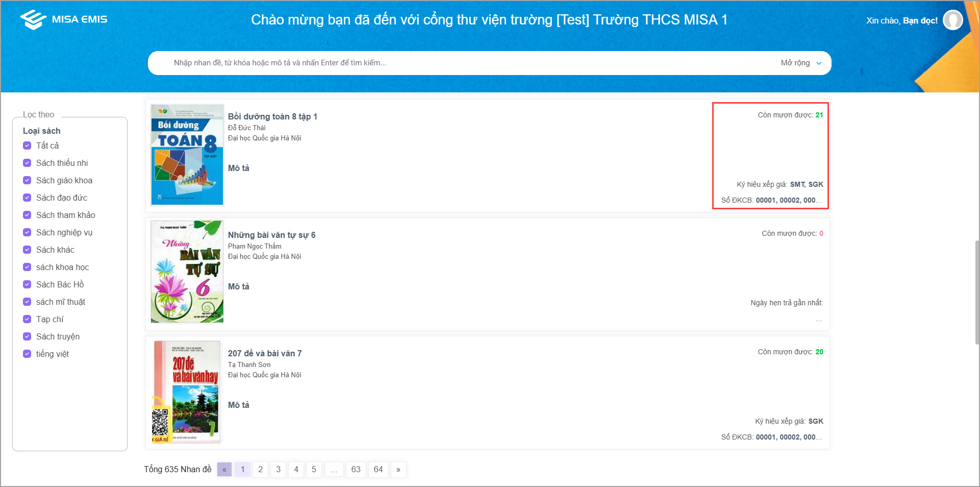This screenshot has height=487, width=980.
Task: Toggle Sách nghiệp vụ checkbox
Action: [x=27, y=232]
